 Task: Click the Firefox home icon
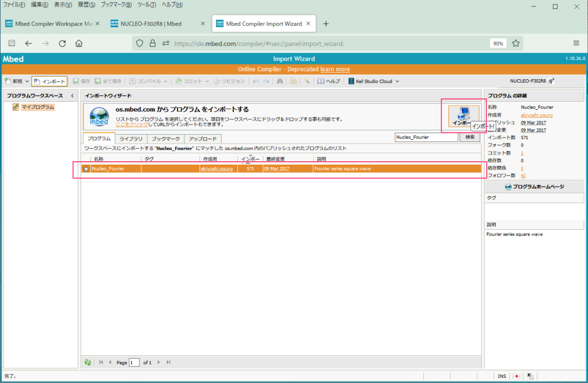(x=79, y=43)
